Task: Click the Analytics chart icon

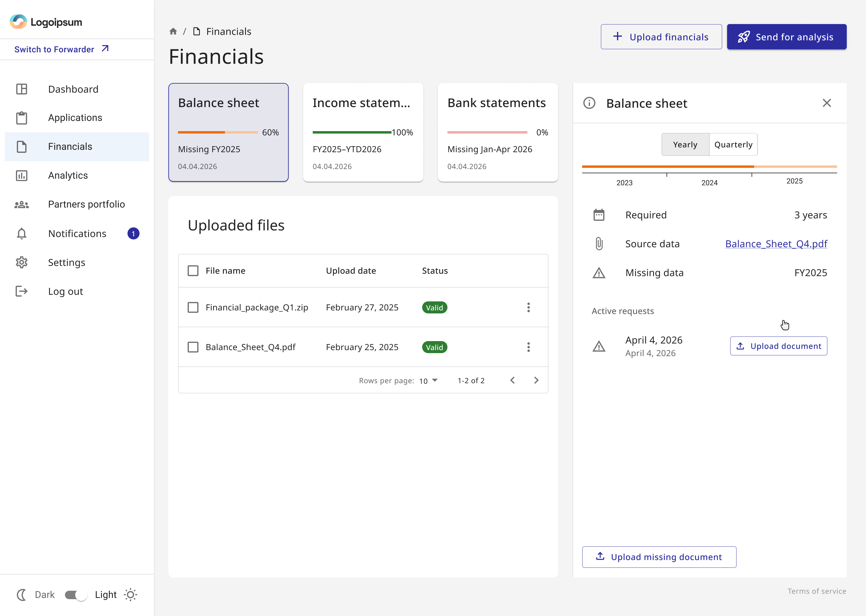Action: (x=22, y=176)
